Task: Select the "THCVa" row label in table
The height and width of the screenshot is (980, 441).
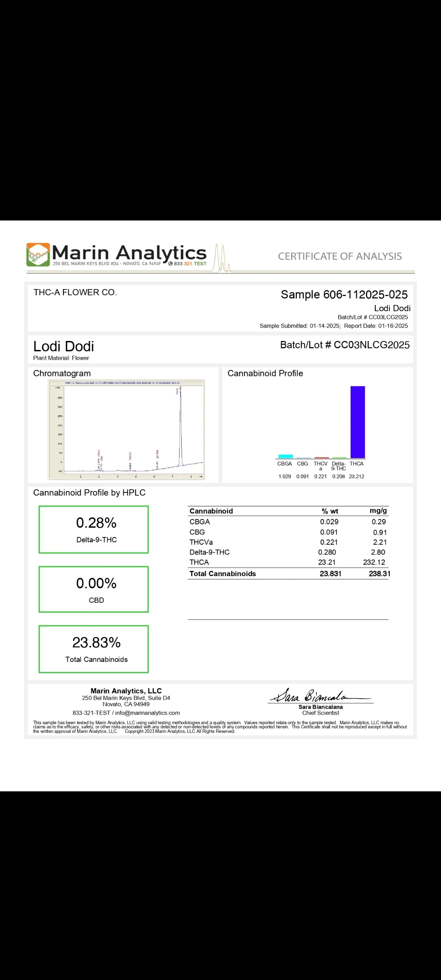Action: pos(201,542)
